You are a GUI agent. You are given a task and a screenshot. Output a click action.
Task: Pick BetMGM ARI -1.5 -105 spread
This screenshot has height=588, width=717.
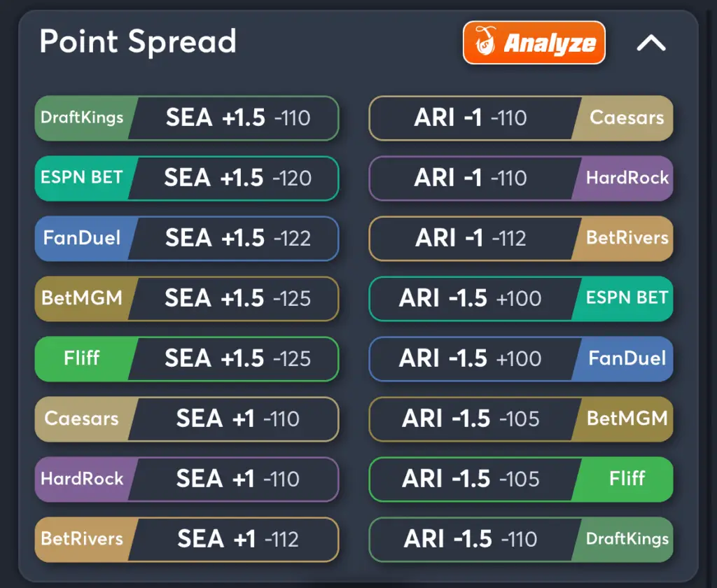tap(521, 419)
